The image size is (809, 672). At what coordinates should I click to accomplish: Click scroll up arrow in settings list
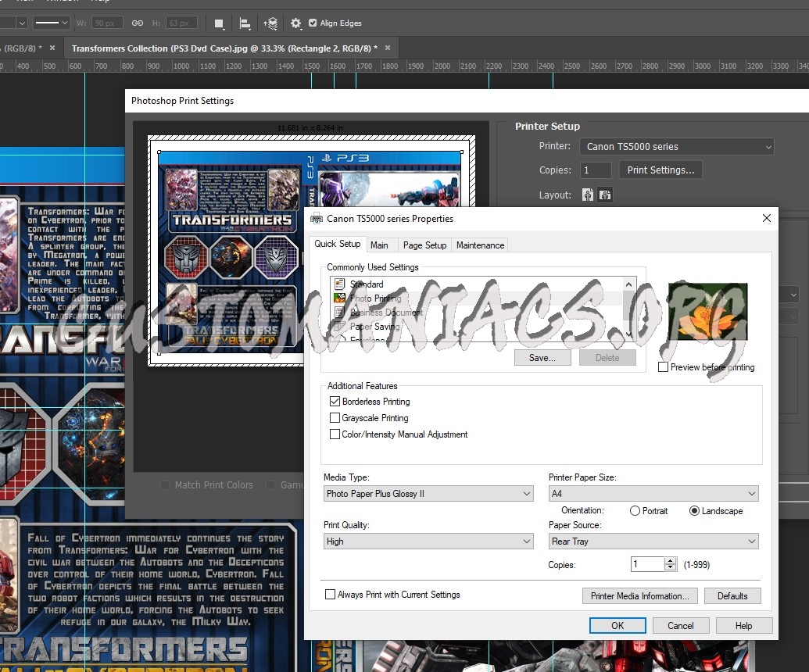pyautogui.click(x=628, y=284)
